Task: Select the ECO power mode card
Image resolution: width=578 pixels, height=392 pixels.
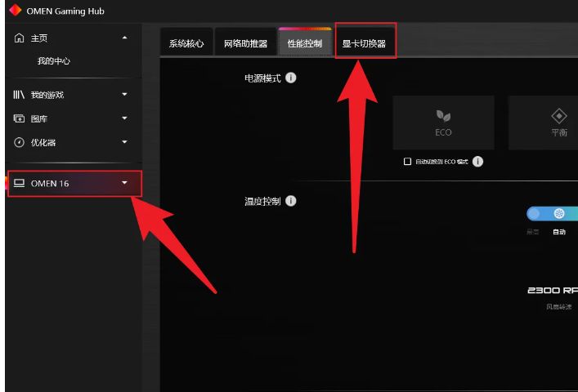Action: [443, 122]
